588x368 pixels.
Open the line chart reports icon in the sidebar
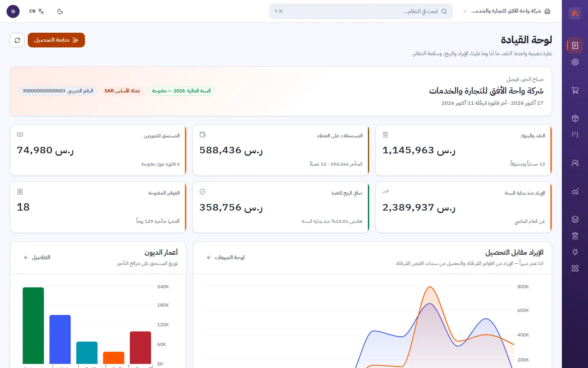pyautogui.click(x=575, y=191)
